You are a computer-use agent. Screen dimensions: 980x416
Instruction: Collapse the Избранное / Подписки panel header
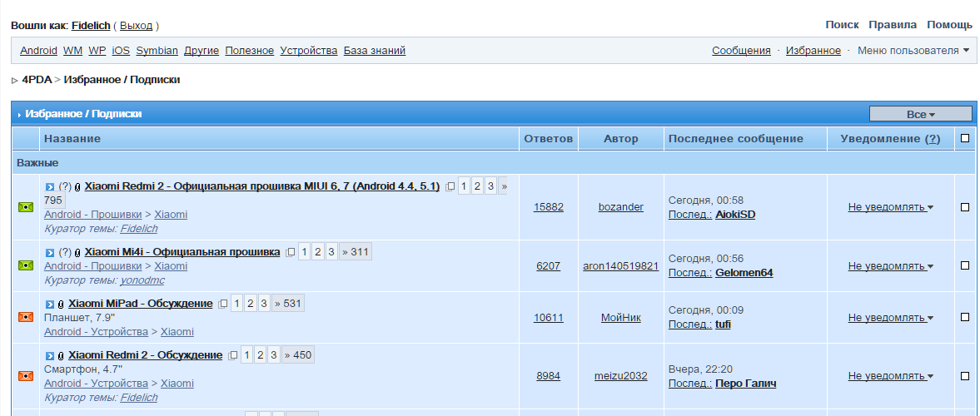coord(19,114)
